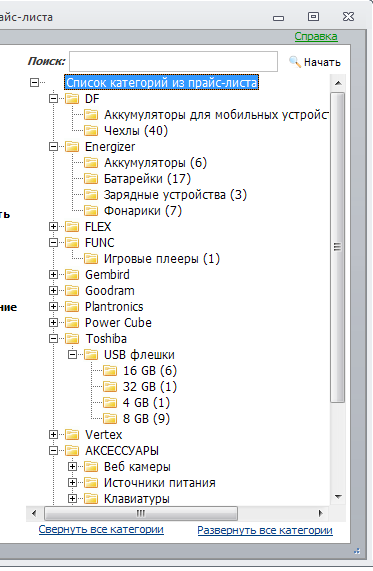Expand the Vertex category
The image size is (373, 571).
[53, 435]
